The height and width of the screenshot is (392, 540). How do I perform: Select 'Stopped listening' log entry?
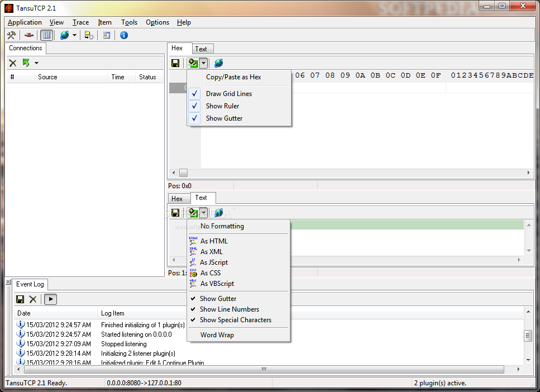click(x=123, y=344)
